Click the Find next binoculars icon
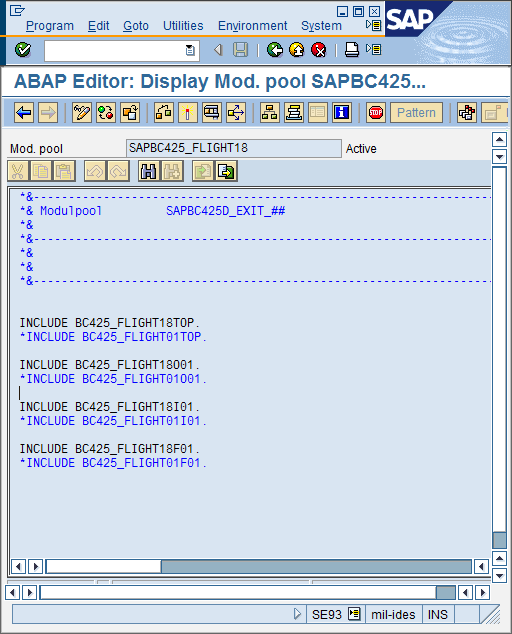Image resolution: width=512 pixels, height=634 pixels. [172, 171]
